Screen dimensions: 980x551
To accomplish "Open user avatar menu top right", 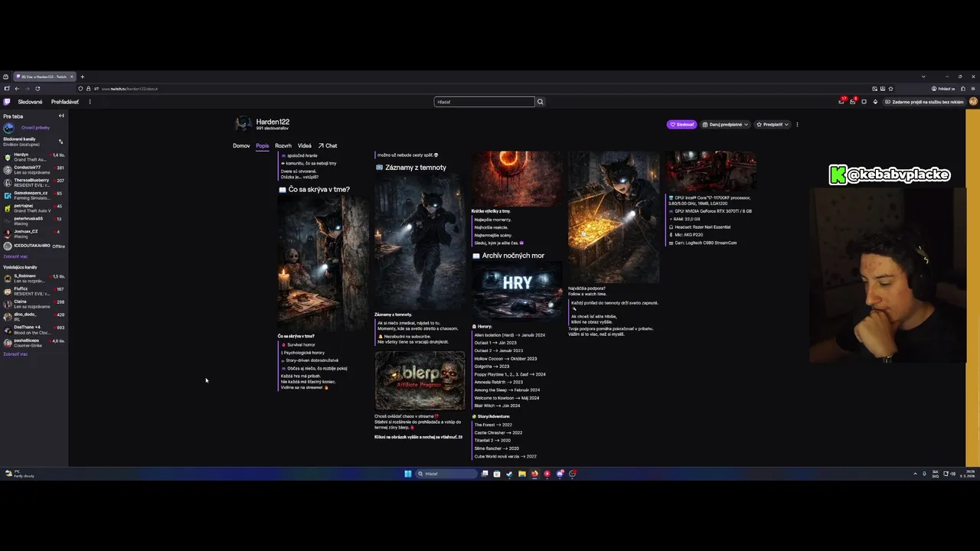I will (x=973, y=102).
